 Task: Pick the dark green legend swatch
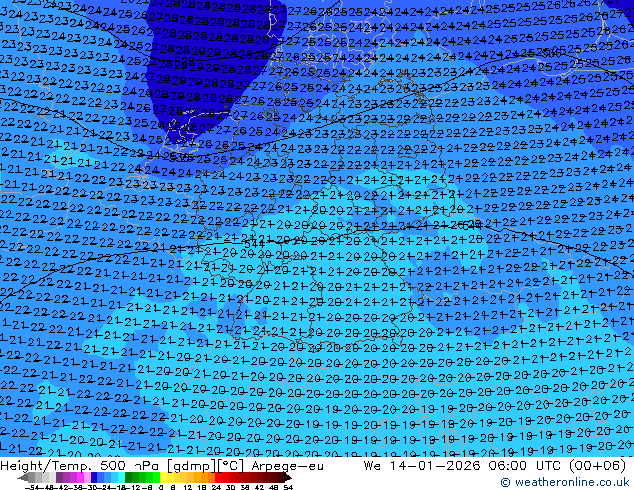129,477
